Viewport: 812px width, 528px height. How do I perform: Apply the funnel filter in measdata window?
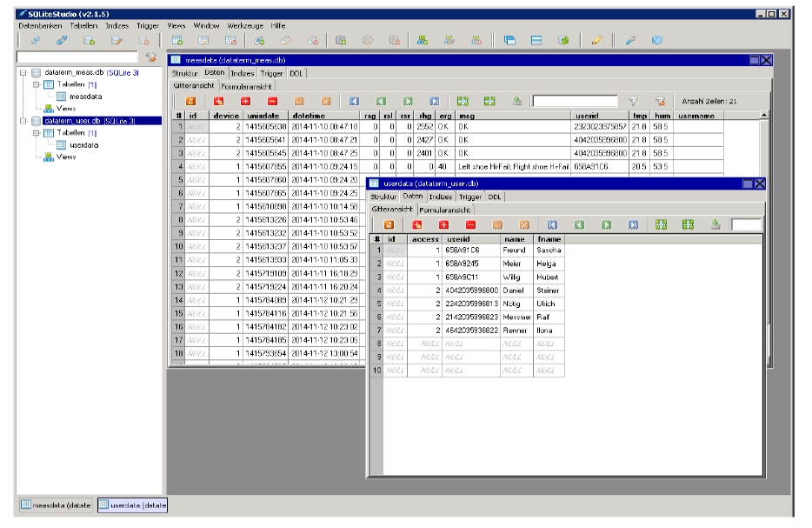click(633, 101)
